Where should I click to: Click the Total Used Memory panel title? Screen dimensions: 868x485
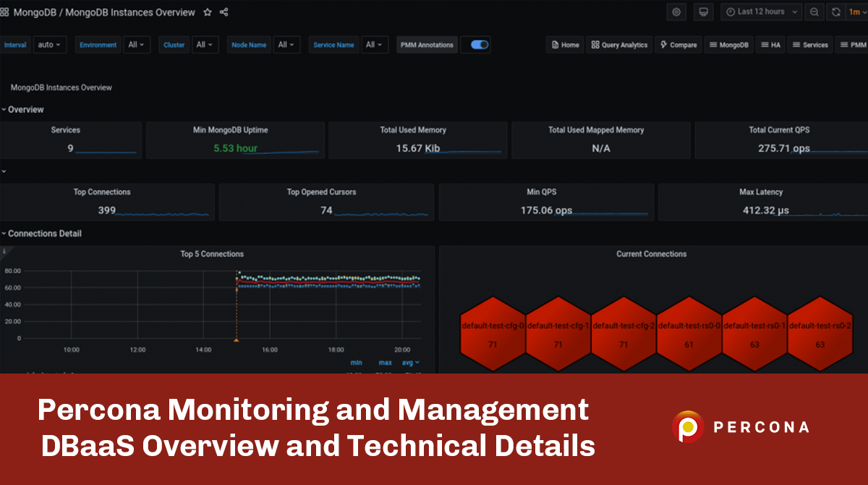(x=413, y=130)
